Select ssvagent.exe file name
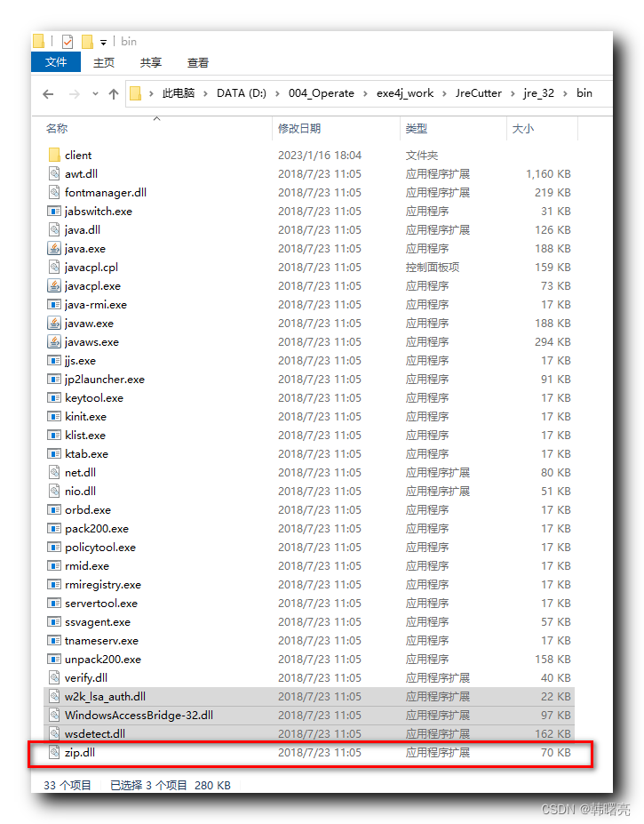 tap(98, 621)
